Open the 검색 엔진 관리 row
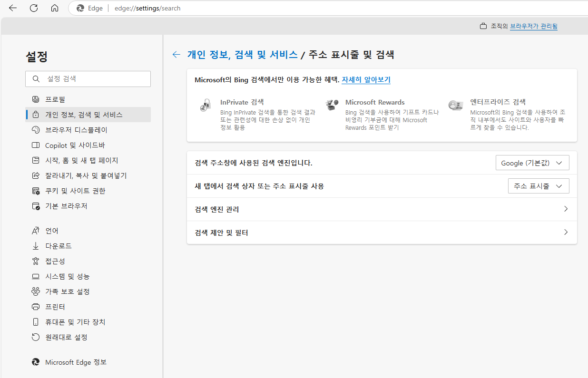The width and height of the screenshot is (588, 378). pos(382,209)
